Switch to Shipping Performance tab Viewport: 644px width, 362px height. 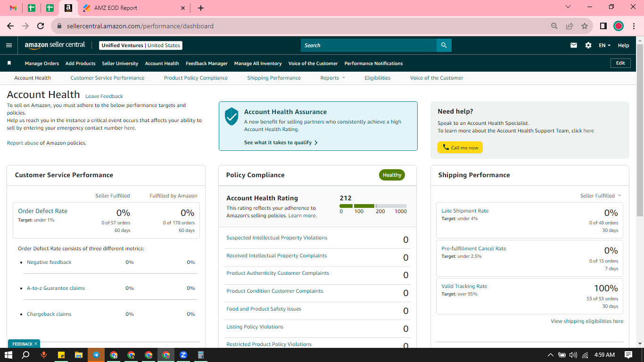(274, 78)
